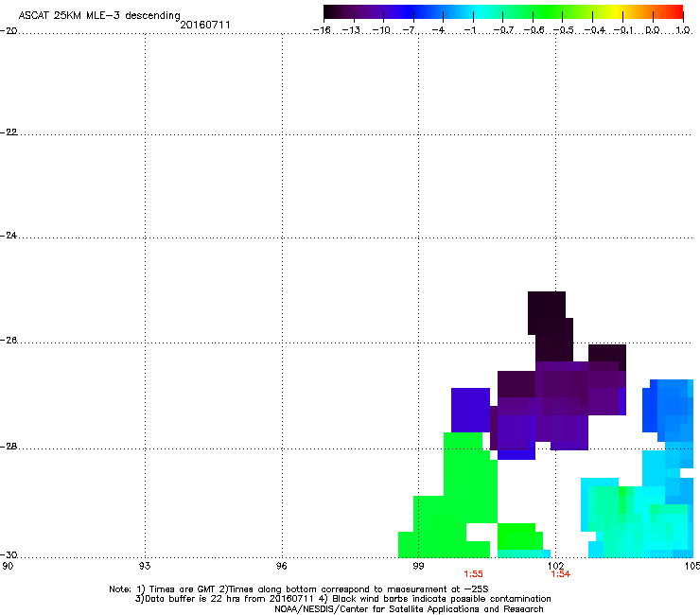Click the '-0.4' label on the color scale
Screen dimensions: 700x615
coord(595,30)
